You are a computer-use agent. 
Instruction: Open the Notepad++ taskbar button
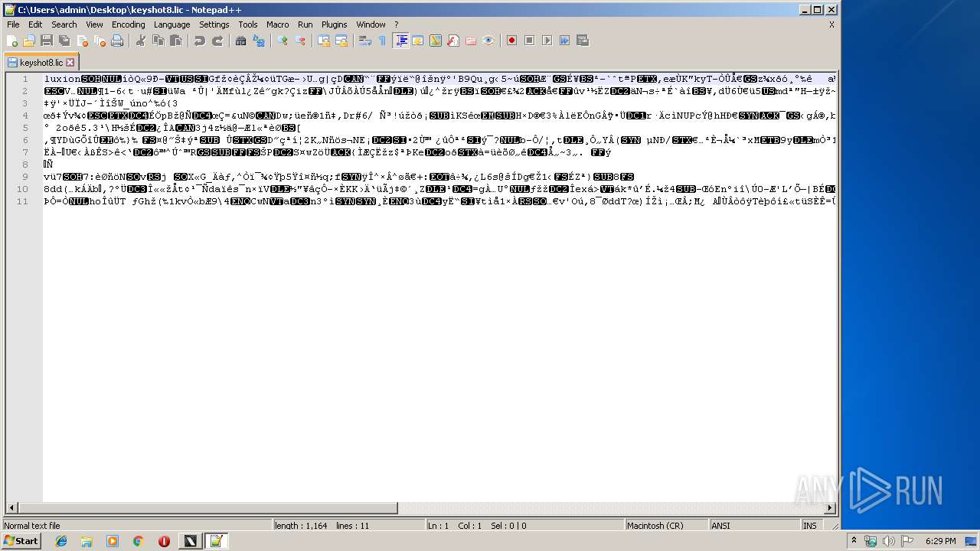coord(215,541)
